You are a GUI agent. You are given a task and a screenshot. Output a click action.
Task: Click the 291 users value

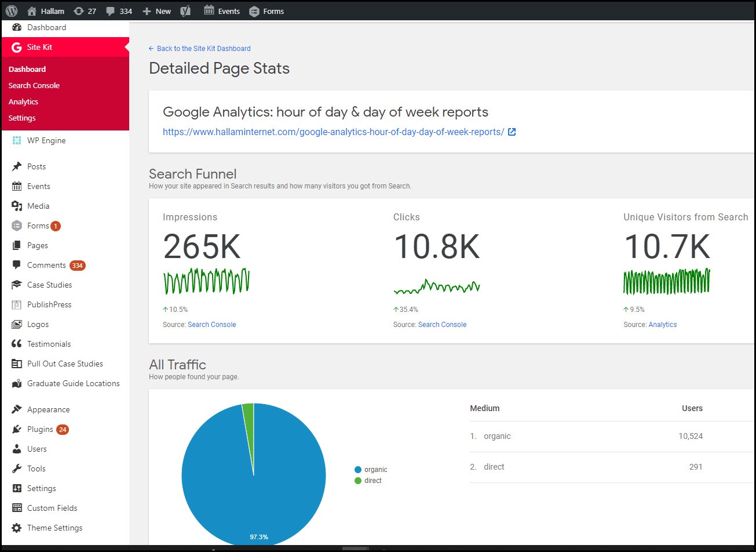(696, 467)
